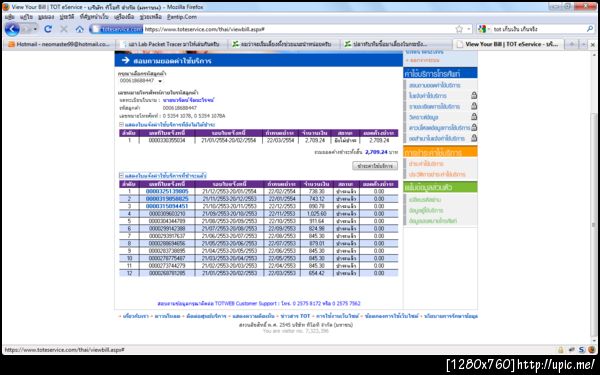Open invoice link in paid row 1

coord(167,191)
